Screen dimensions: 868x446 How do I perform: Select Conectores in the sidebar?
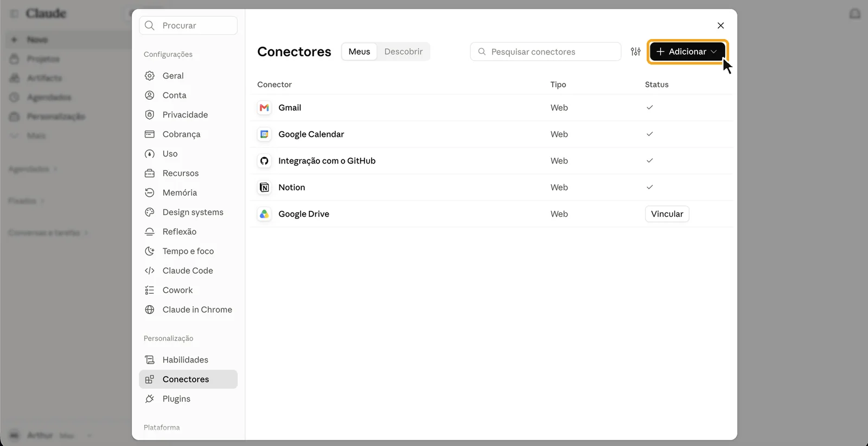(x=188, y=379)
